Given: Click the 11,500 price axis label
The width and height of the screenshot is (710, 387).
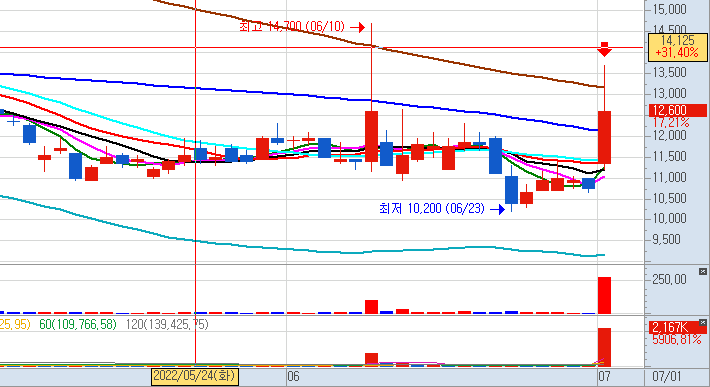Looking at the screenshot, I should pos(669,157).
